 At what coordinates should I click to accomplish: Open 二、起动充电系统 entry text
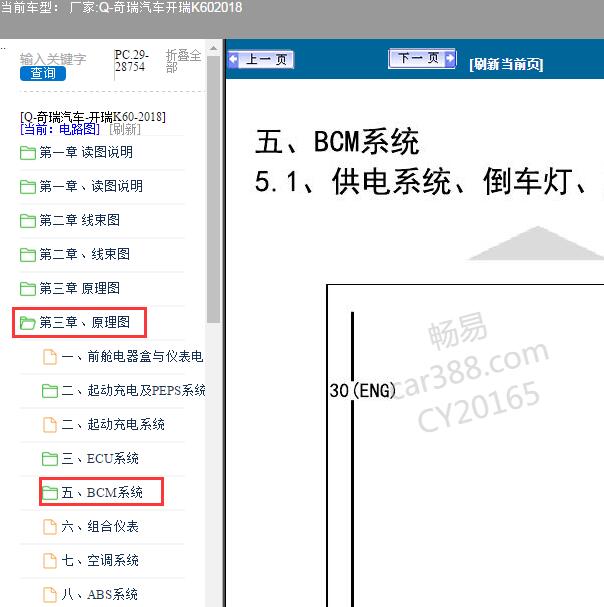(x=113, y=425)
